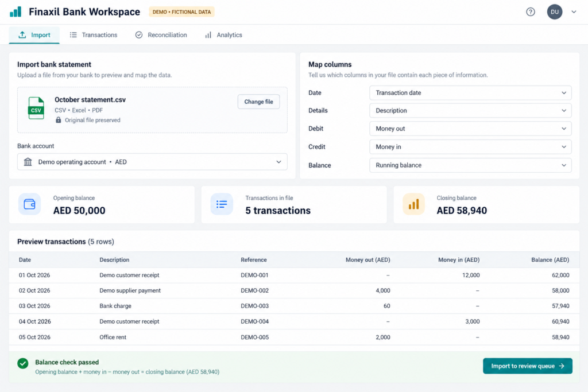
Task: Click the orange chart icon on Closing balance card
Action: 413,204
